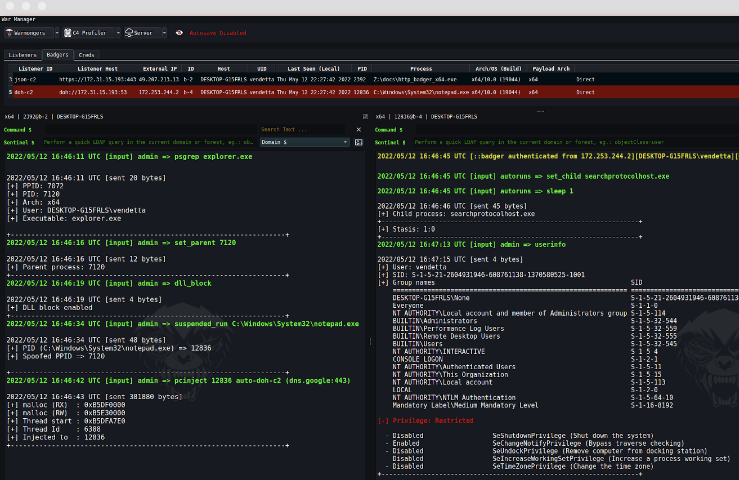Toggle the autosave eye icon
This screenshot has width=739, height=480.
click(179, 33)
